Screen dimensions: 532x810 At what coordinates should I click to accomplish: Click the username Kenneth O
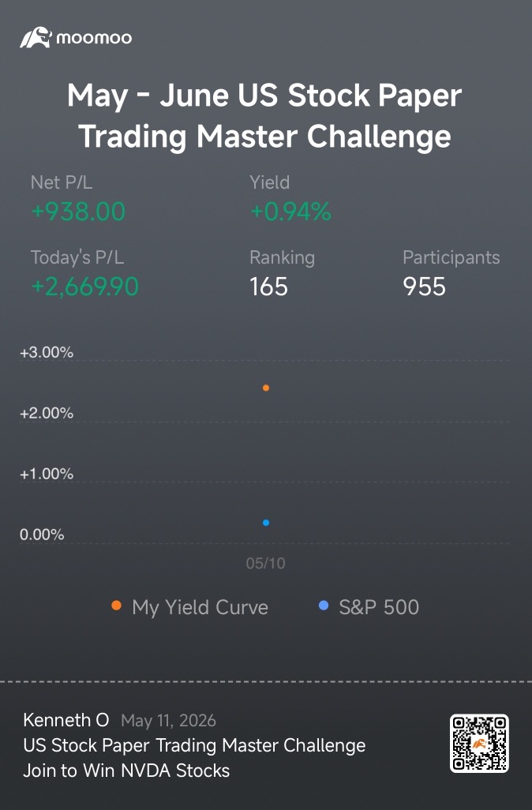click(x=66, y=720)
